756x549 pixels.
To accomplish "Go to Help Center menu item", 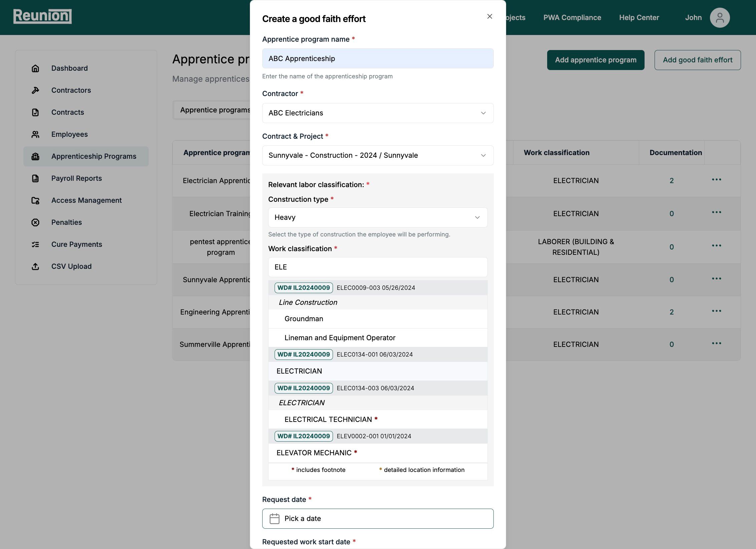I will (639, 18).
